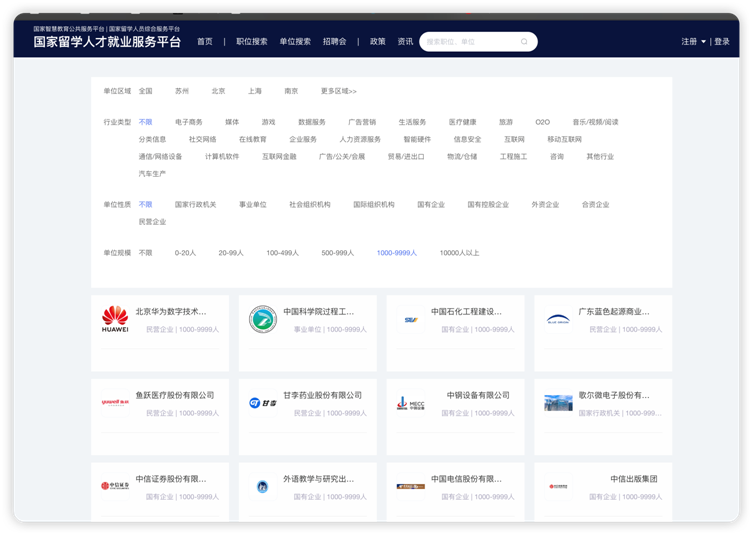
Task: Filter by industry 电子商务
Action: 188,122
